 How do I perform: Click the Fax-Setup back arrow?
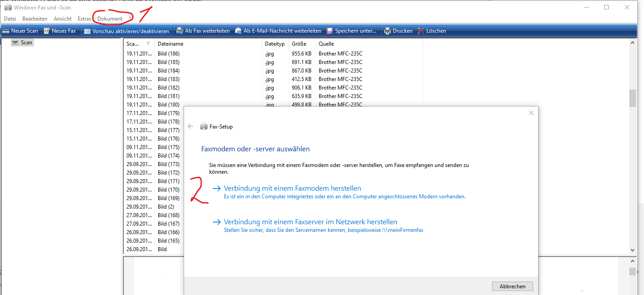click(x=191, y=127)
